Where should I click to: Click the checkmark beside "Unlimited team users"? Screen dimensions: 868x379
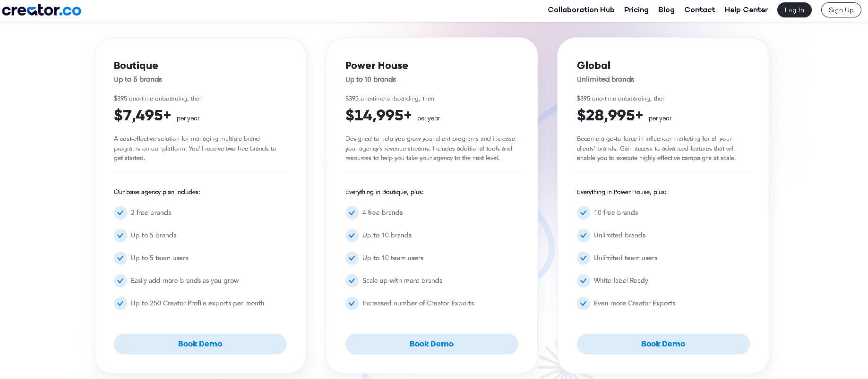pos(584,258)
